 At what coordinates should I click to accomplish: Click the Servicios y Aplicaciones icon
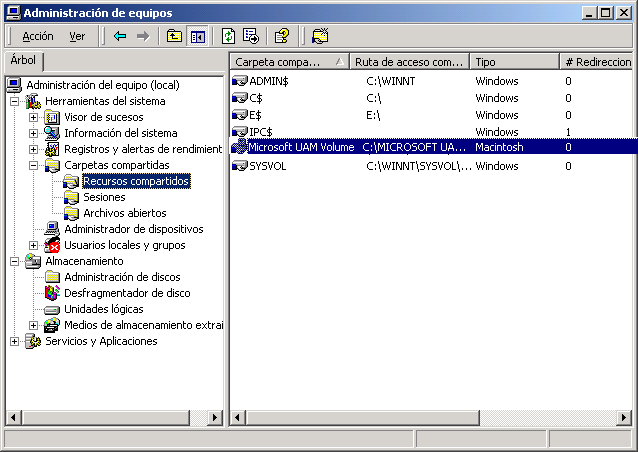click(x=33, y=341)
